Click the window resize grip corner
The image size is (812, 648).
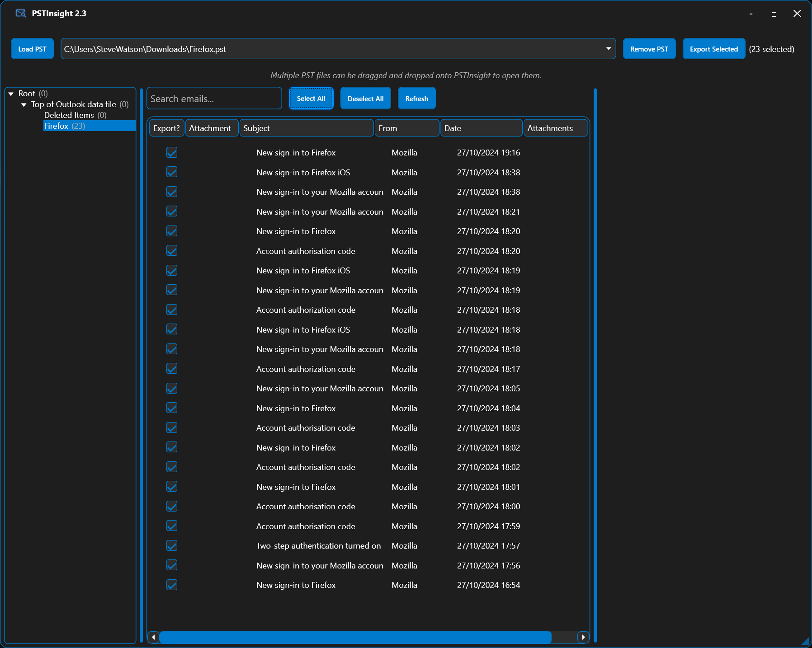(805, 641)
